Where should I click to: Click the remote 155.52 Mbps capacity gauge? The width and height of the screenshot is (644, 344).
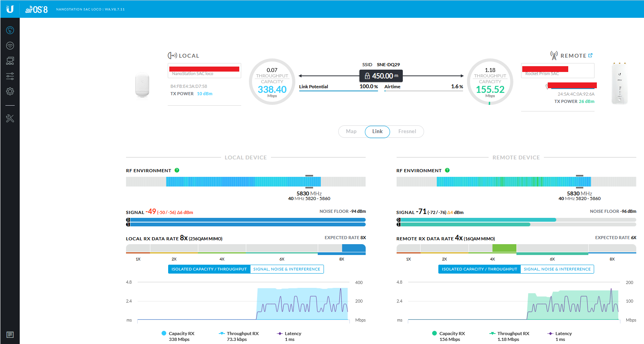pos(490,82)
